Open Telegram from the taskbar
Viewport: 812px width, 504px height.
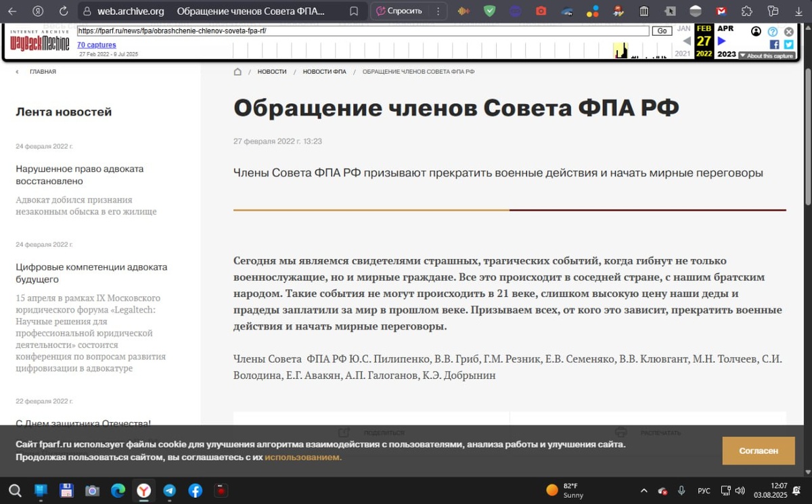coord(169,490)
